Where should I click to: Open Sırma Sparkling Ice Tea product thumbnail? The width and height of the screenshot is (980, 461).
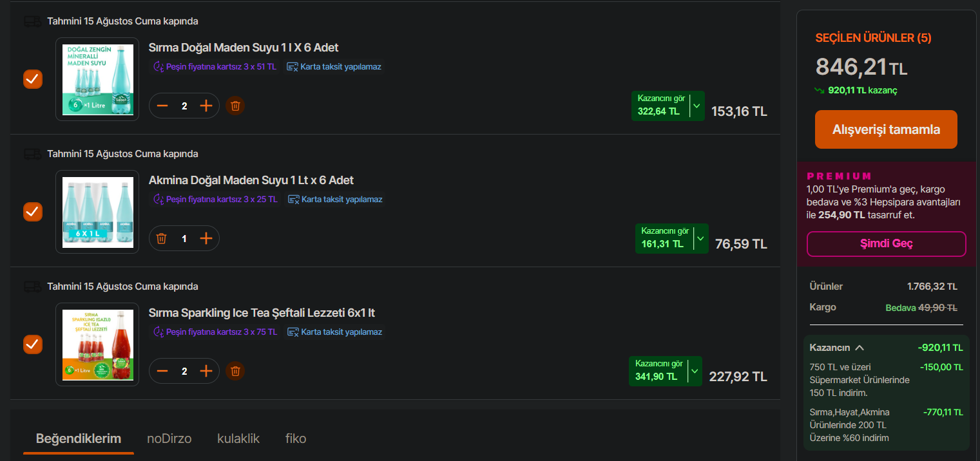pos(97,344)
